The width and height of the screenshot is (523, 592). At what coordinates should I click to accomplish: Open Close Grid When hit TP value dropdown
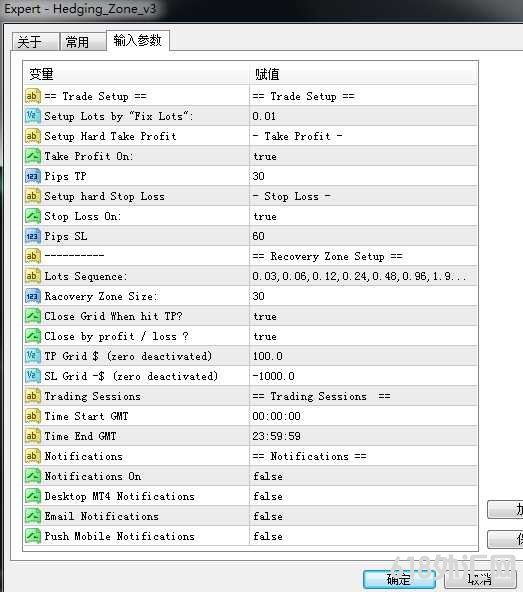[363, 316]
